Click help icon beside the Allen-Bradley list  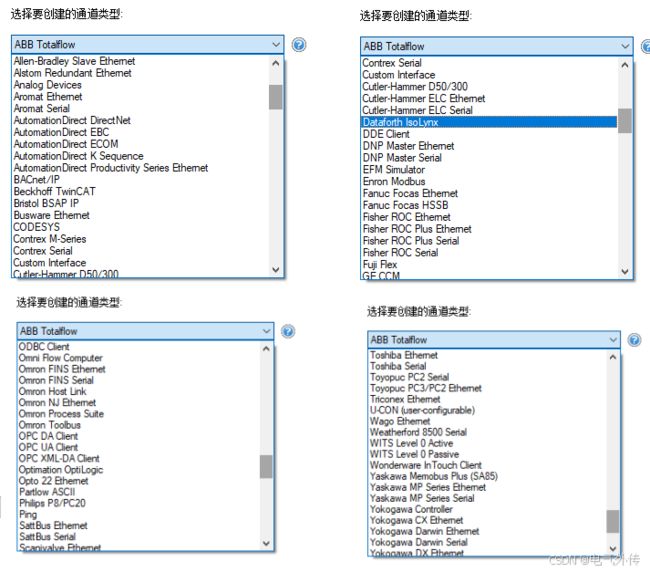[298, 44]
